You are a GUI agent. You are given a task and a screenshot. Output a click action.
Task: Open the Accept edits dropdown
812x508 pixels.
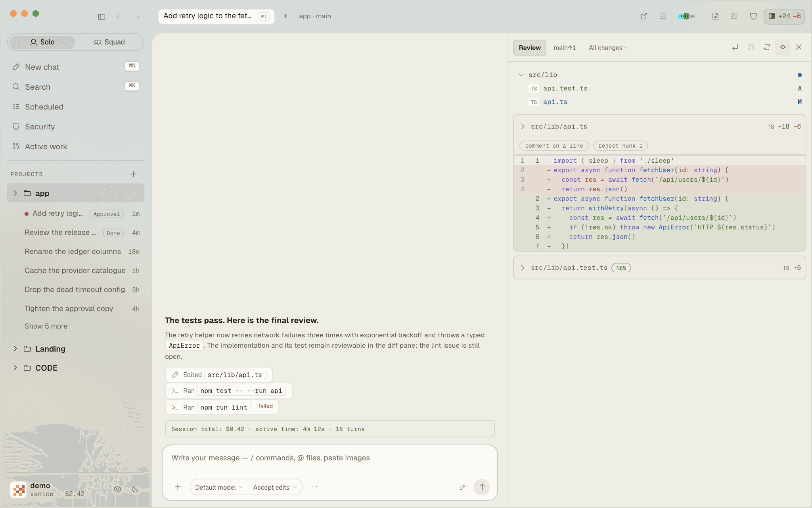coord(275,487)
